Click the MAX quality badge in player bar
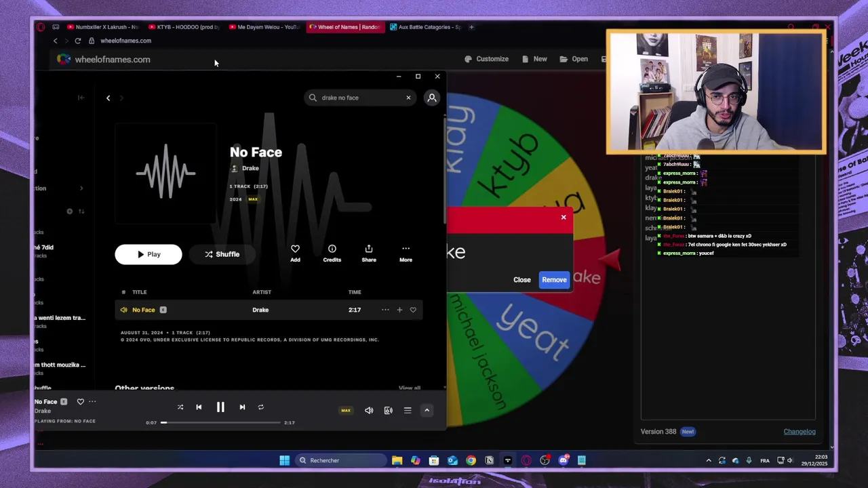 tap(346, 410)
